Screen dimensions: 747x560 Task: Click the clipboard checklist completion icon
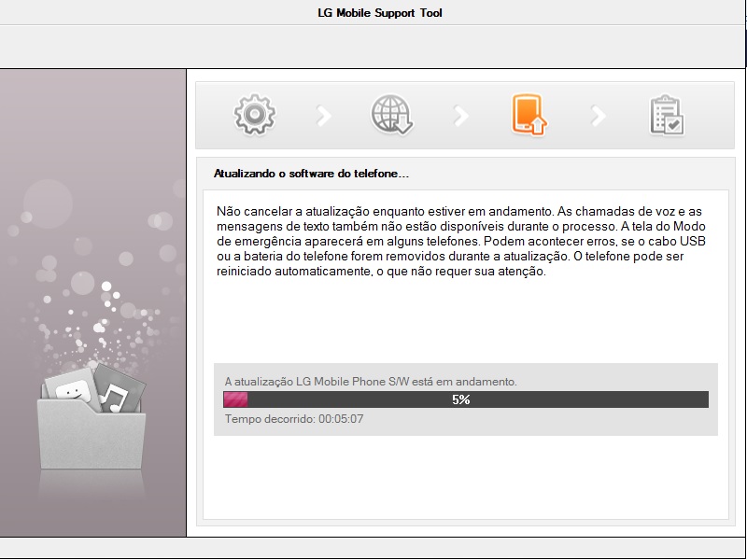tap(667, 115)
